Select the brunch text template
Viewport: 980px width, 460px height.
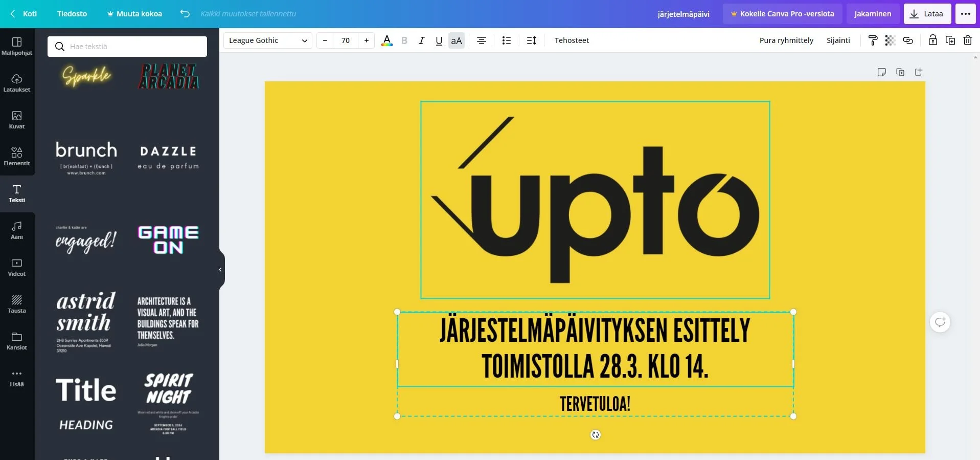pyautogui.click(x=86, y=158)
